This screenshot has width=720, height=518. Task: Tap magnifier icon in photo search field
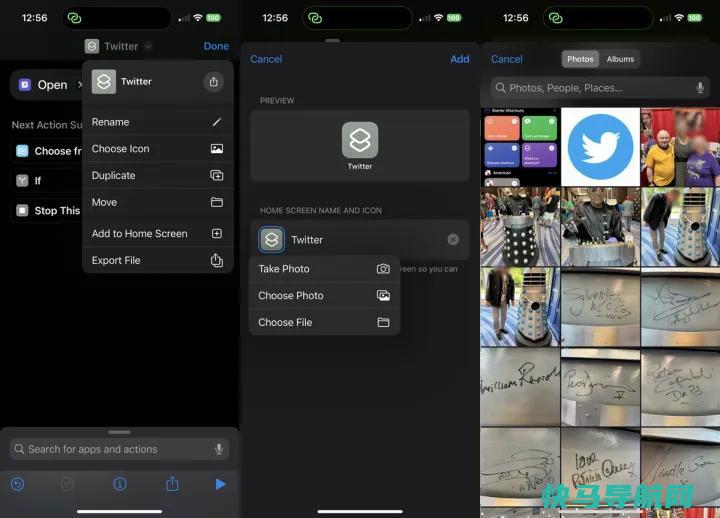click(501, 88)
